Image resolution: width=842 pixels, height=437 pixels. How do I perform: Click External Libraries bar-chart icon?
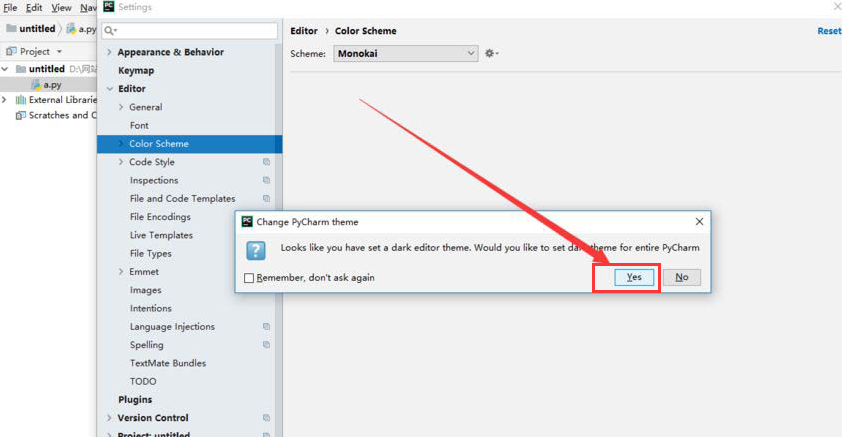(20, 100)
